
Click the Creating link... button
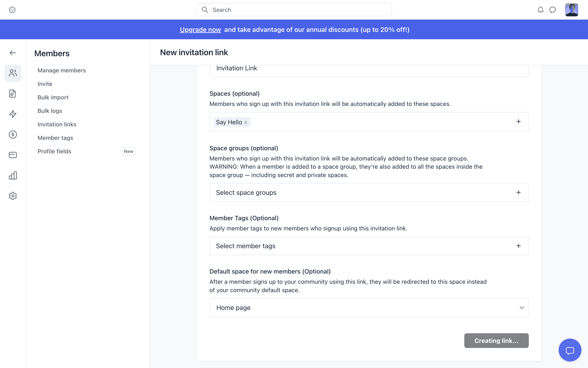point(496,340)
